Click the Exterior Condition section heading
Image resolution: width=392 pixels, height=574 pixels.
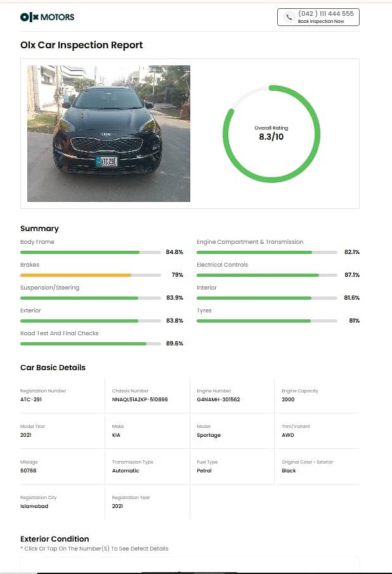point(55,538)
